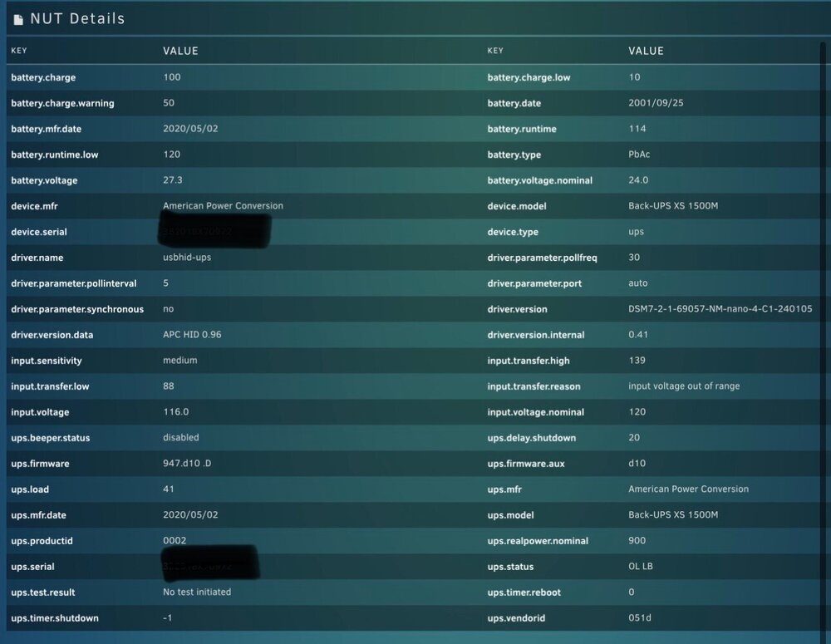Click the battery.mfr.date value 2020/05/02

coord(190,128)
